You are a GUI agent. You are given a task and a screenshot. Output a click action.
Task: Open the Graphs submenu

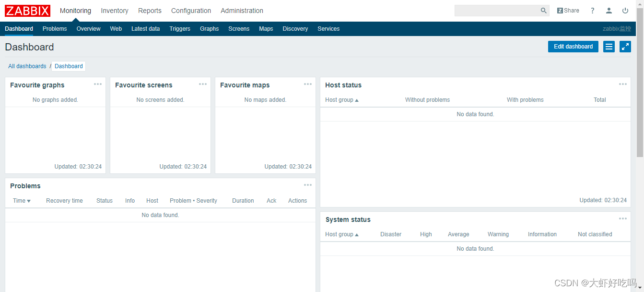210,29
